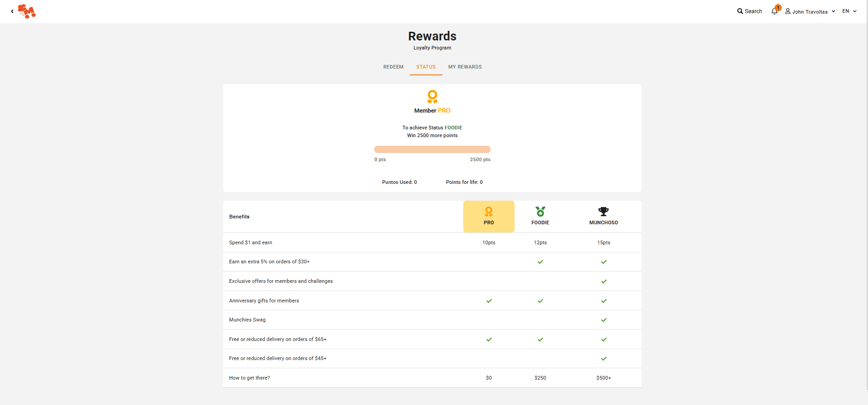The height and width of the screenshot is (405, 868).
Task: Expand the John Travoltaa account dropdown
Action: (x=810, y=11)
